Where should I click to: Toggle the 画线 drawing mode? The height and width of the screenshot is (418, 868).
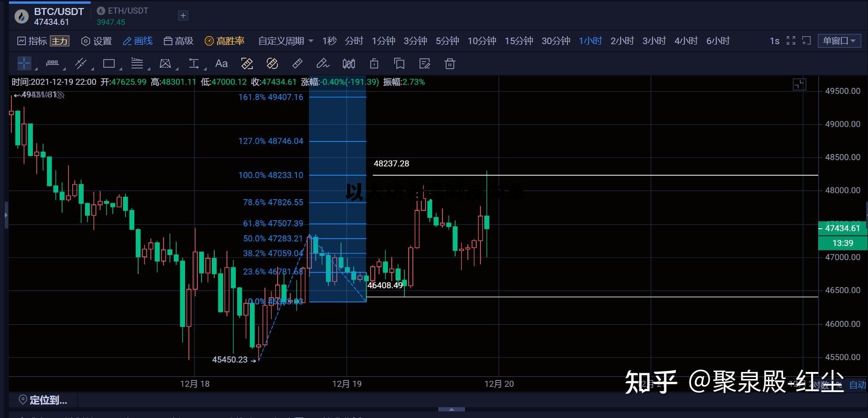coord(138,41)
